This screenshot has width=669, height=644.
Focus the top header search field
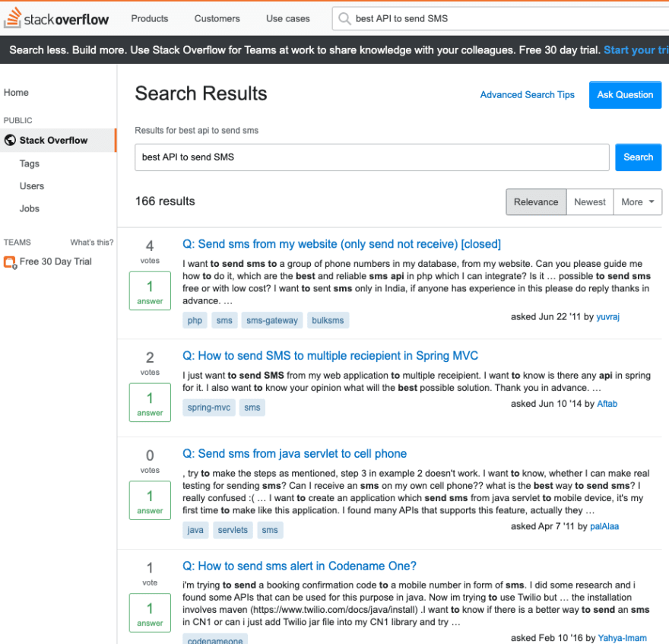click(500, 18)
